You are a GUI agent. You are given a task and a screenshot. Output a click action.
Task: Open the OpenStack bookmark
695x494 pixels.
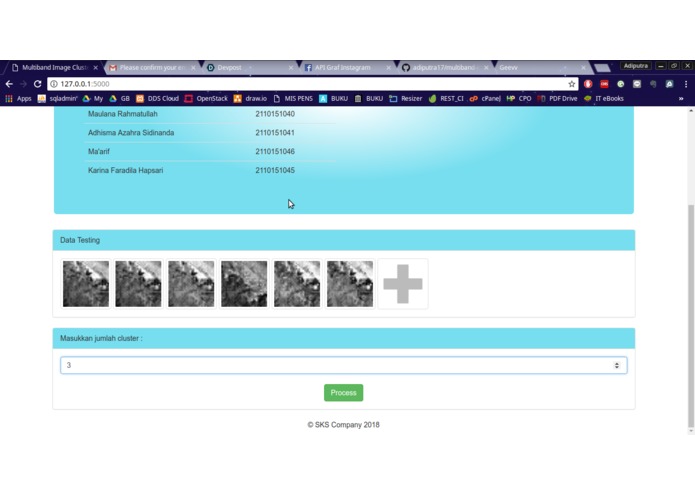206,98
